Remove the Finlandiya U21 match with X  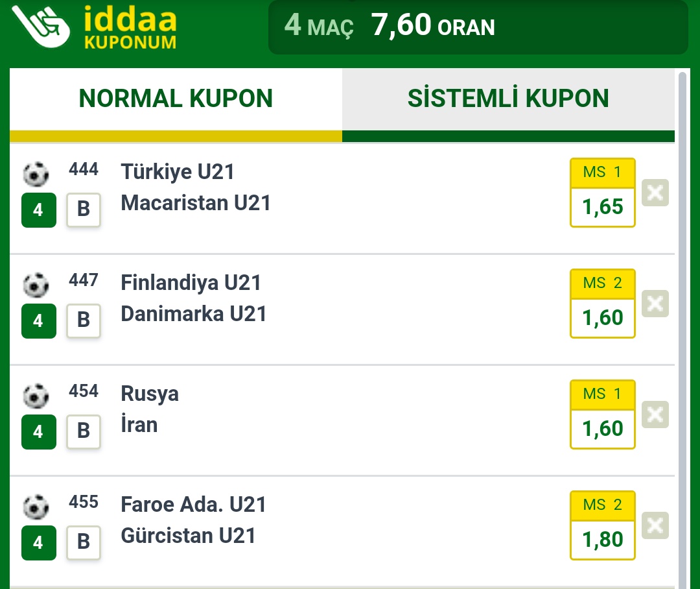655,304
